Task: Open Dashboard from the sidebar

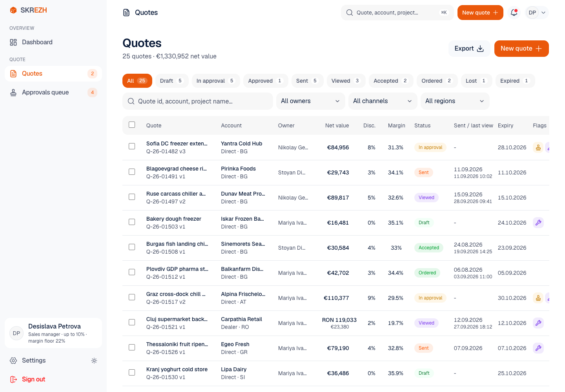Action: [53, 42]
